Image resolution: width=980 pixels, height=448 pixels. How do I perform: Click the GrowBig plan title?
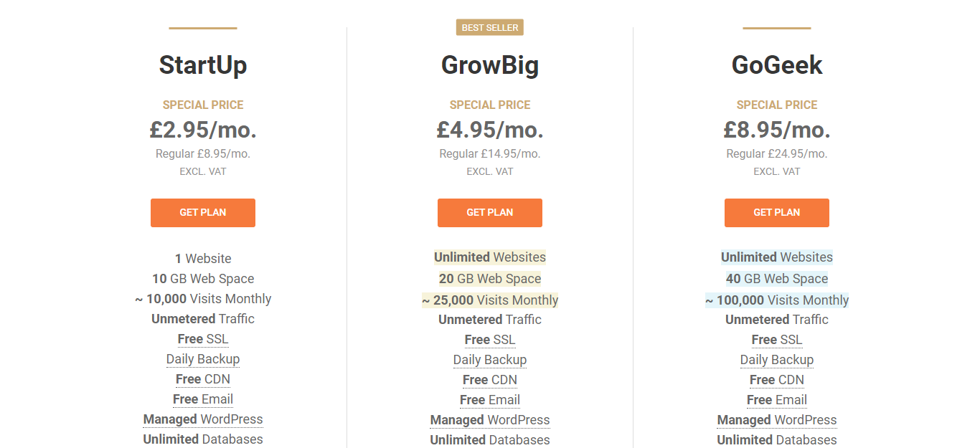coord(490,65)
